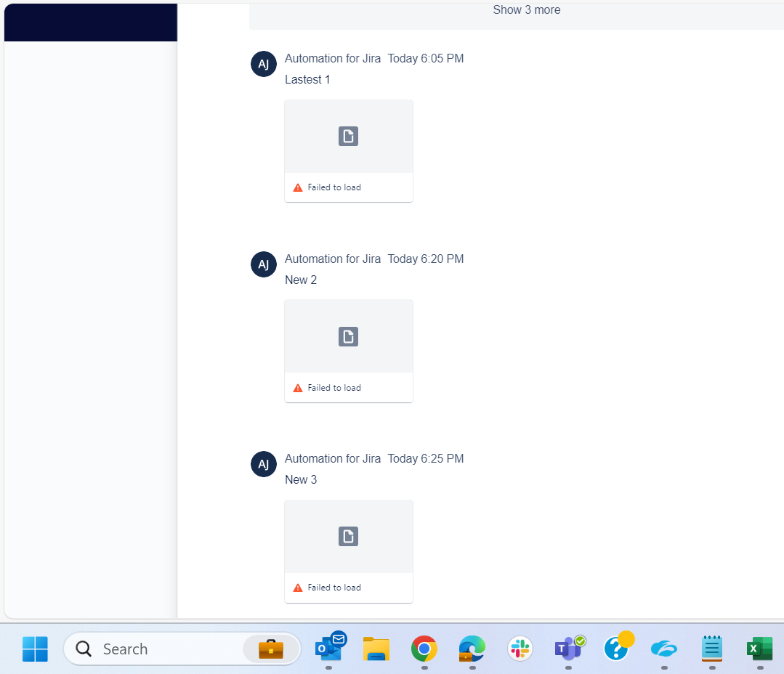Open Slack from the taskbar

(x=520, y=649)
